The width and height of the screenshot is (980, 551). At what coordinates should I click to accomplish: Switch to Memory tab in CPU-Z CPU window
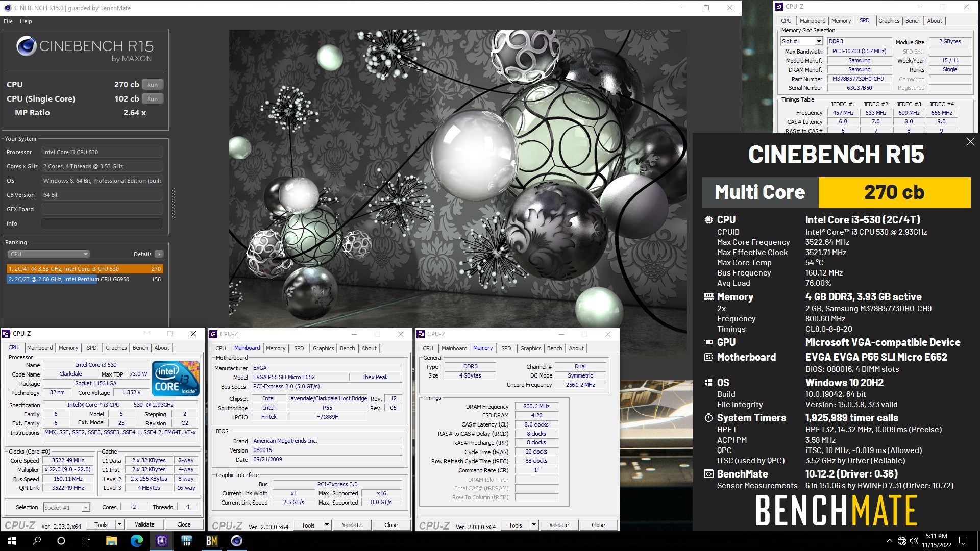pyautogui.click(x=68, y=348)
